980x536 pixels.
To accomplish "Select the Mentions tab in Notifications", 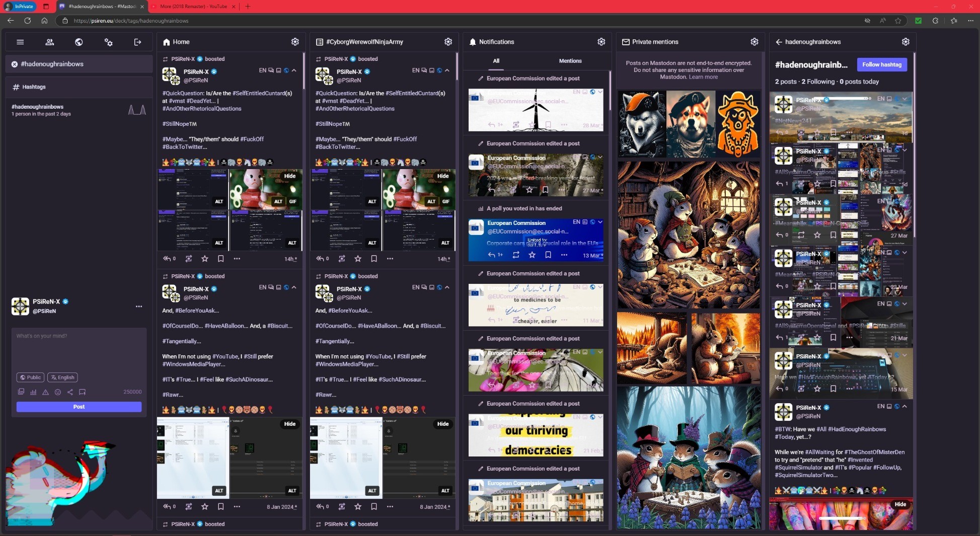I will coord(570,61).
